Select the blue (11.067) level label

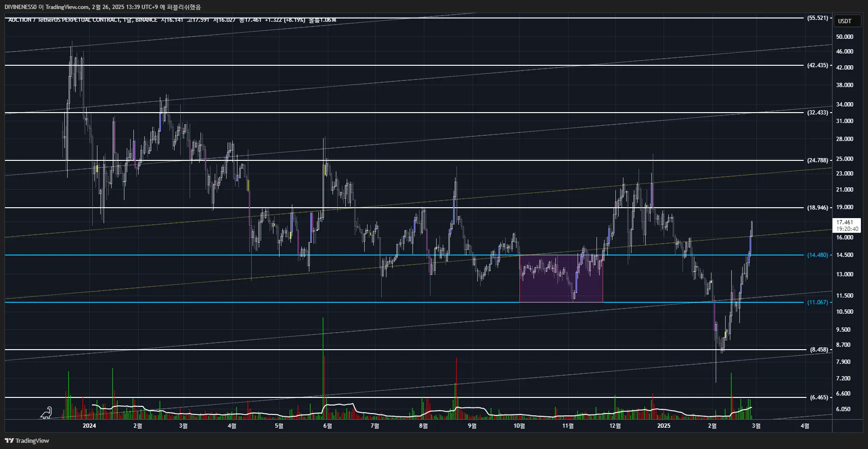(x=818, y=302)
